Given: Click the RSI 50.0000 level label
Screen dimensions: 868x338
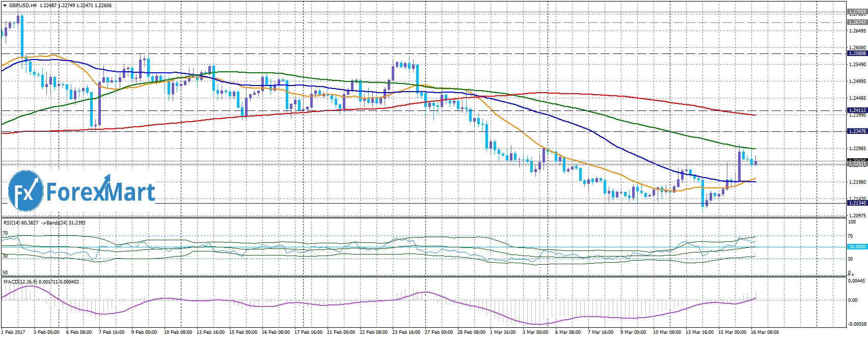Looking at the screenshot, I should pos(856,247).
